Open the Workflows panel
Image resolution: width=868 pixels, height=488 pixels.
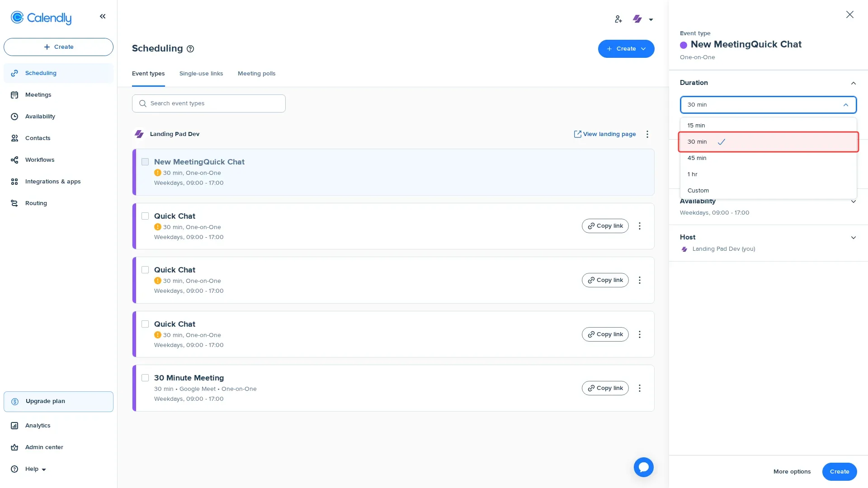pyautogui.click(x=39, y=160)
